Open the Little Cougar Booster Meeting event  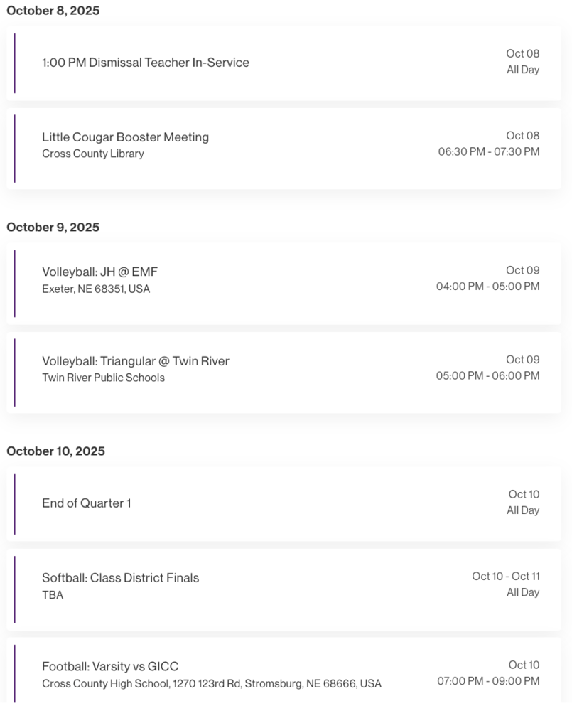(x=125, y=137)
